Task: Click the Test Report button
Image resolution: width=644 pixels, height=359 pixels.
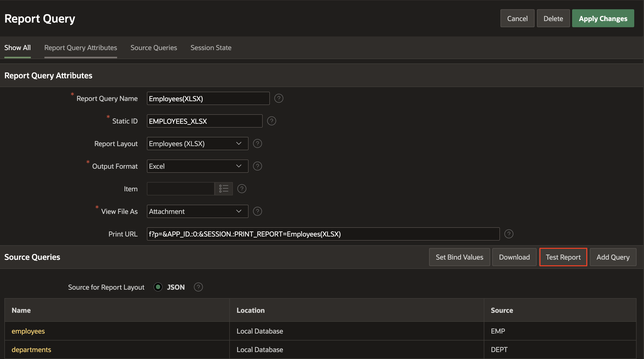Action: 563,257
